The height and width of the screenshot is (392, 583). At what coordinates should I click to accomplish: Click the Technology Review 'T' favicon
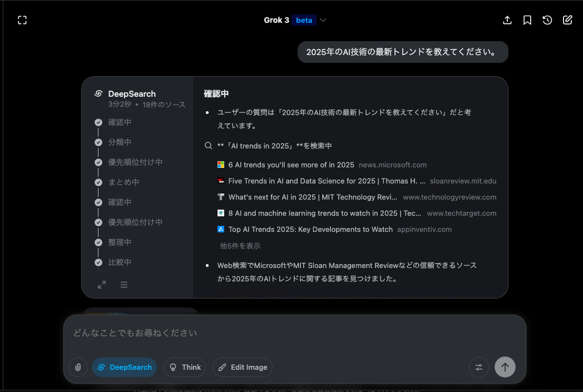[x=221, y=197]
